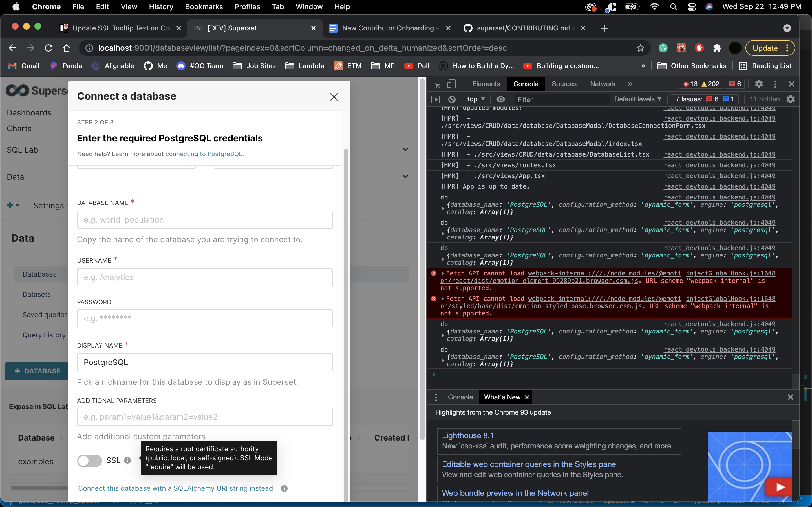Expand the Data sidebar section chevron

[x=405, y=177]
